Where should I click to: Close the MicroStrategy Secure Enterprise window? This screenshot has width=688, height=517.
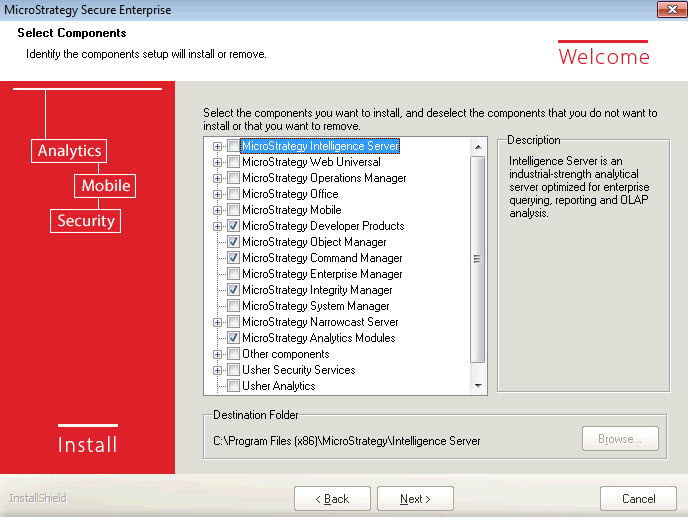(x=672, y=9)
